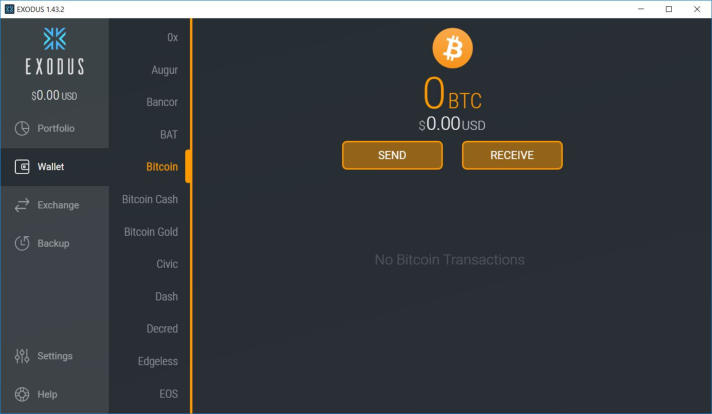
Task: Switch to the Exchange tab label
Action: tap(58, 205)
